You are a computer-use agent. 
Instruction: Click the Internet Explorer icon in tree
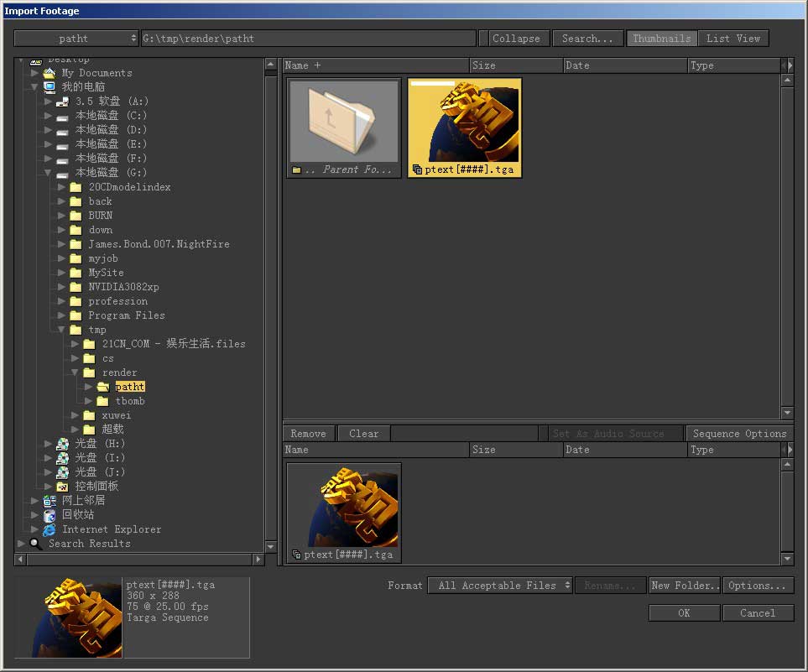(50, 529)
